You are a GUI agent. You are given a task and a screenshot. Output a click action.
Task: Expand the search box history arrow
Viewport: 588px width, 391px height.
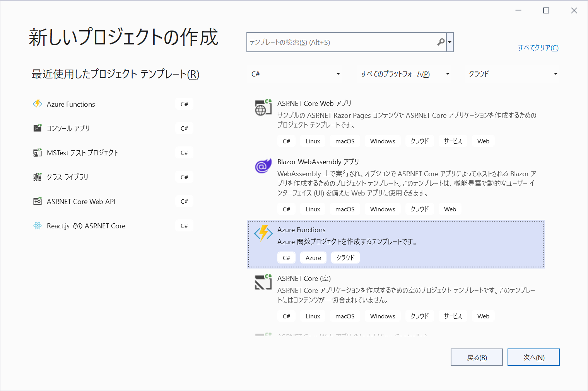click(x=450, y=42)
